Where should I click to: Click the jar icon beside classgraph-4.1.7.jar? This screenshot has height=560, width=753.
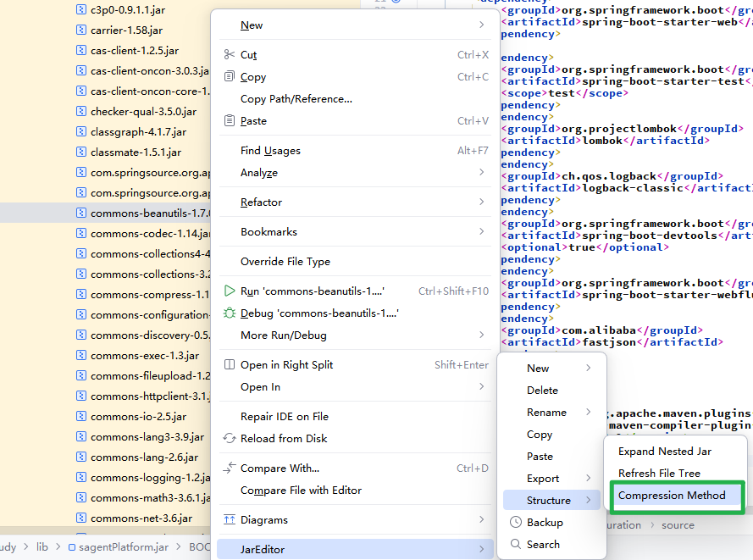point(81,131)
